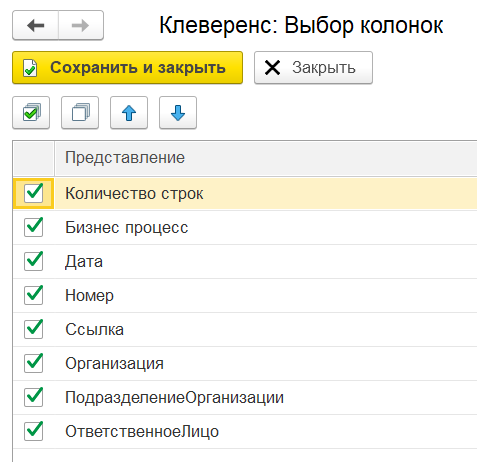Select the Количество строк row text

tap(134, 194)
